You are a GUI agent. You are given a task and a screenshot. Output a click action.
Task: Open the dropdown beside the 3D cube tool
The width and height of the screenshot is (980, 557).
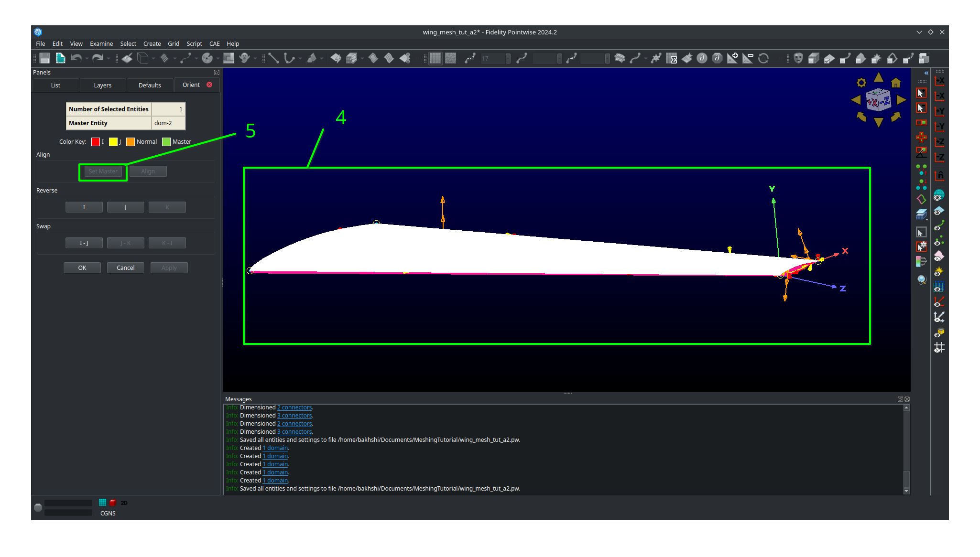(x=153, y=58)
